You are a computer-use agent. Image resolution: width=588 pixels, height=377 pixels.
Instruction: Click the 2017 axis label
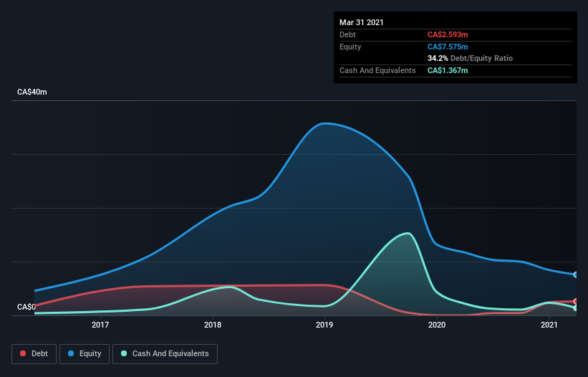click(100, 325)
